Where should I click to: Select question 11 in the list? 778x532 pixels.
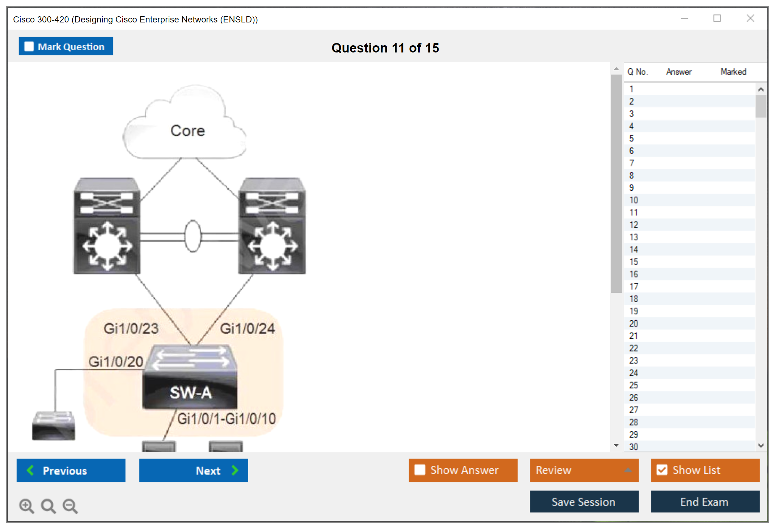tap(633, 212)
